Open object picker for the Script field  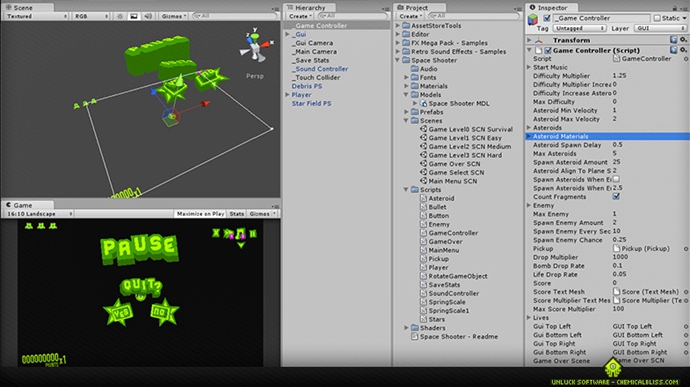[x=686, y=59]
